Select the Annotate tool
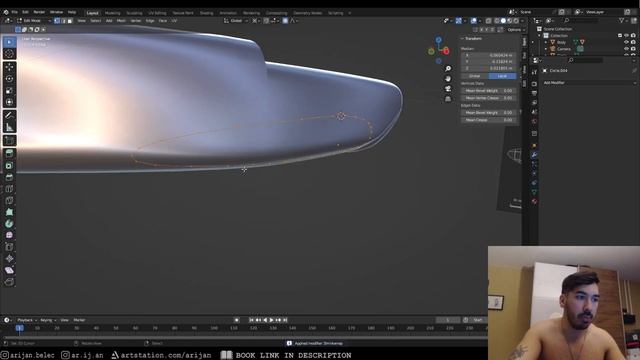The image size is (640, 360). [x=9, y=116]
